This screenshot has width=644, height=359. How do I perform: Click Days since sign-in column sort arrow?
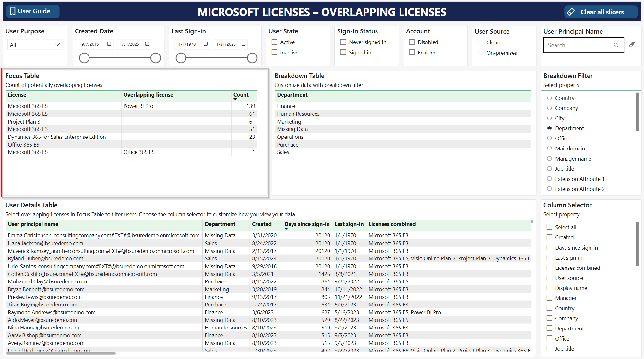tap(286, 229)
